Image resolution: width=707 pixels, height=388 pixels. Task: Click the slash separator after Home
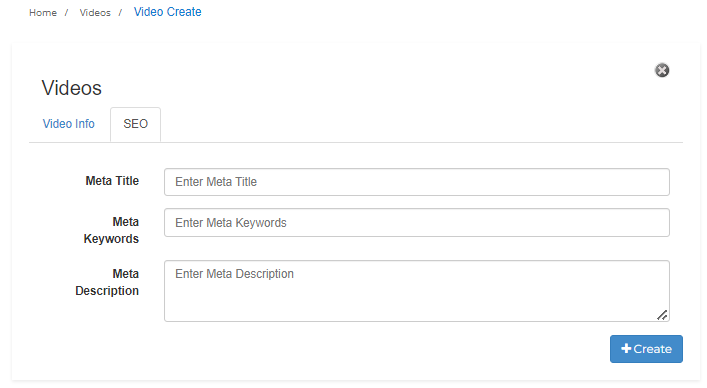click(x=66, y=13)
